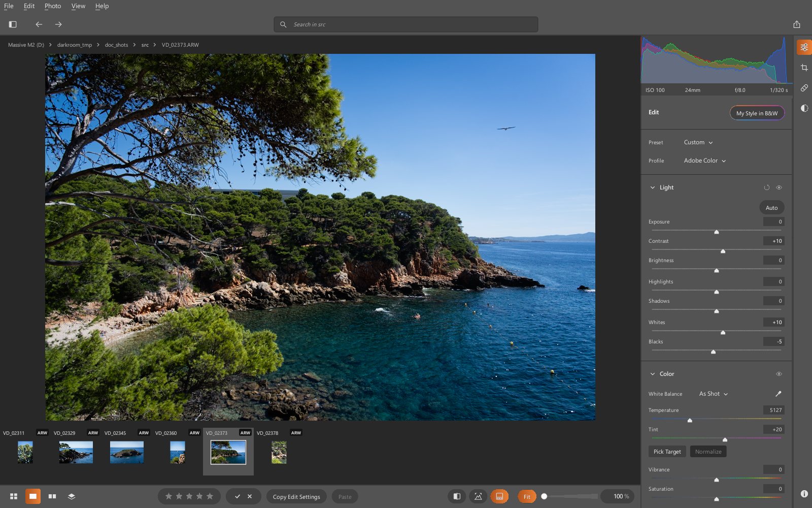Go forward with the right arrow
The width and height of the screenshot is (812, 508).
[x=58, y=24]
